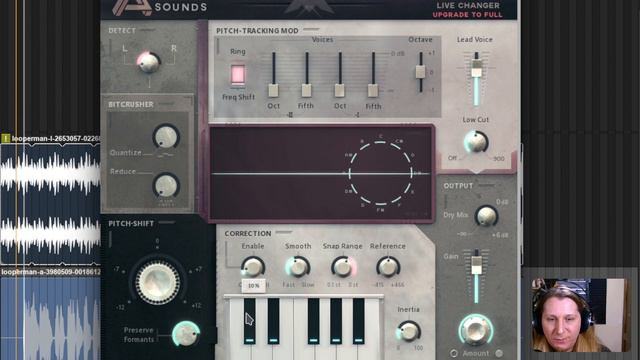The width and height of the screenshot is (640, 360).
Task: Select the looperman-l-2653057 audio clip in DAW
Action: click(x=50, y=199)
